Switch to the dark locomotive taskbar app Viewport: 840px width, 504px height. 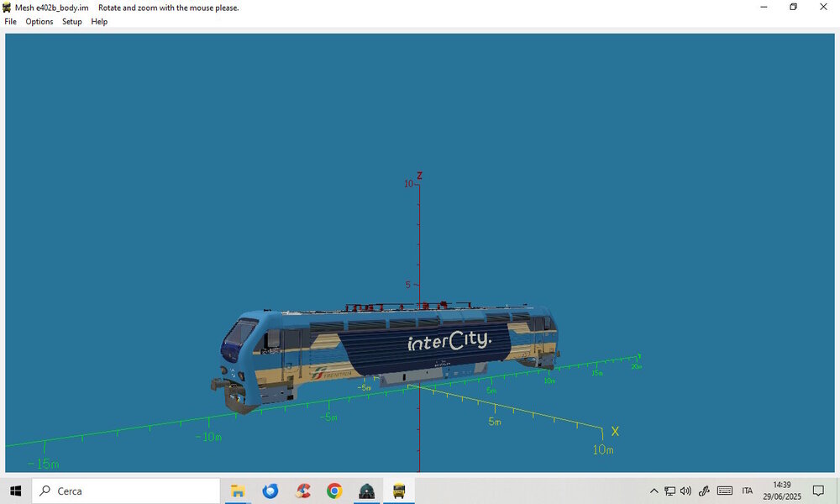[367, 491]
